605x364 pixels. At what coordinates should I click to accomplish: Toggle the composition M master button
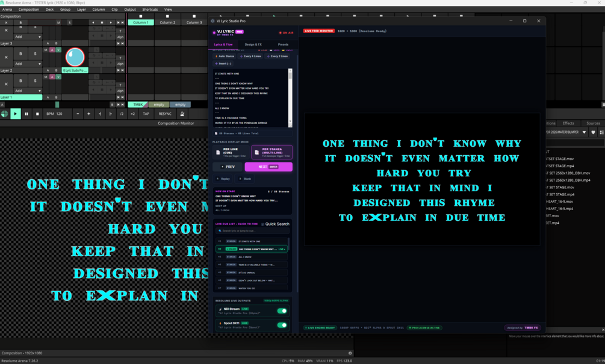[x=58, y=22]
